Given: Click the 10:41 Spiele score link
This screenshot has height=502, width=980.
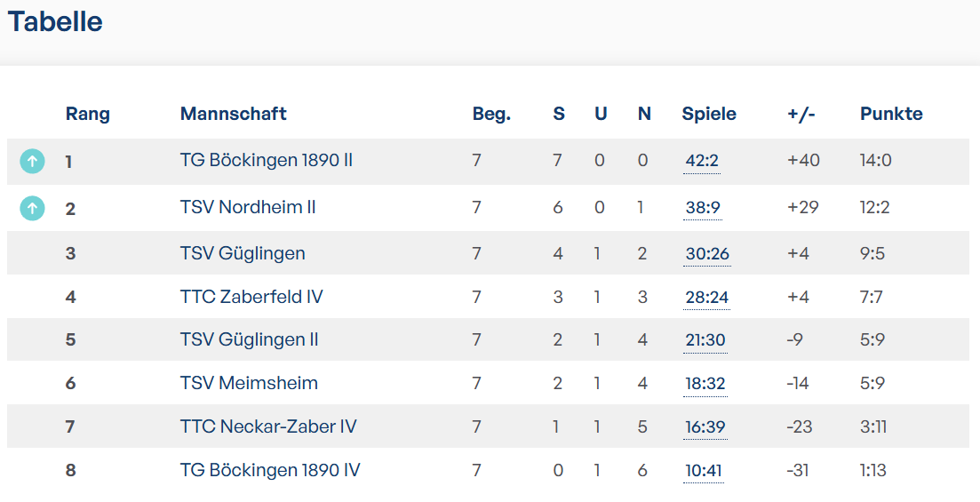Looking at the screenshot, I should [704, 471].
